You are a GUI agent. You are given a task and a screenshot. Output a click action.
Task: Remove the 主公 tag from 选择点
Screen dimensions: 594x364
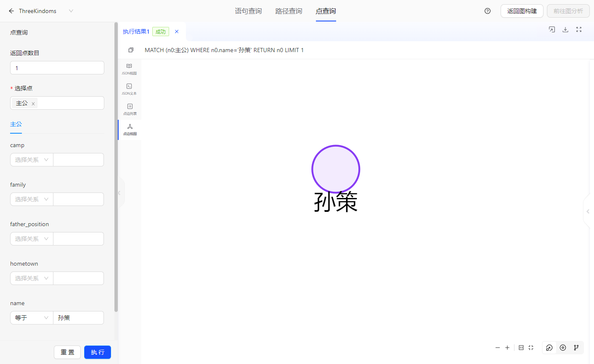tap(33, 103)
